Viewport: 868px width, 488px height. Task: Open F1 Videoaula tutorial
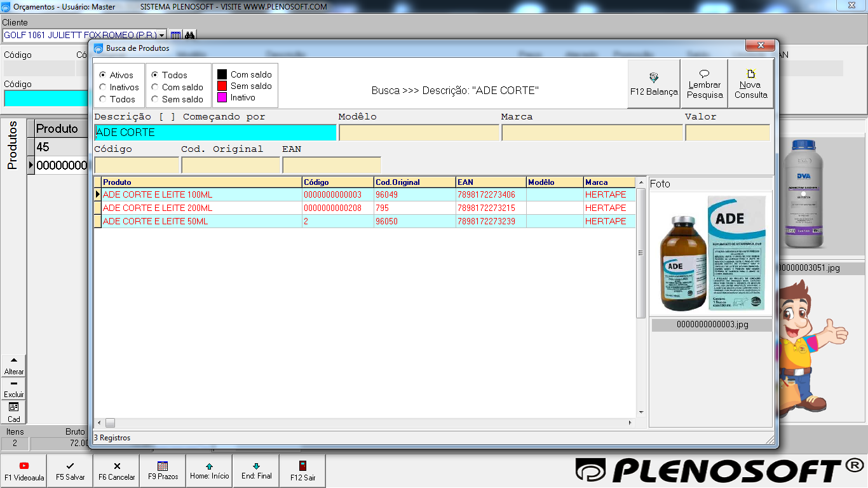24,471
